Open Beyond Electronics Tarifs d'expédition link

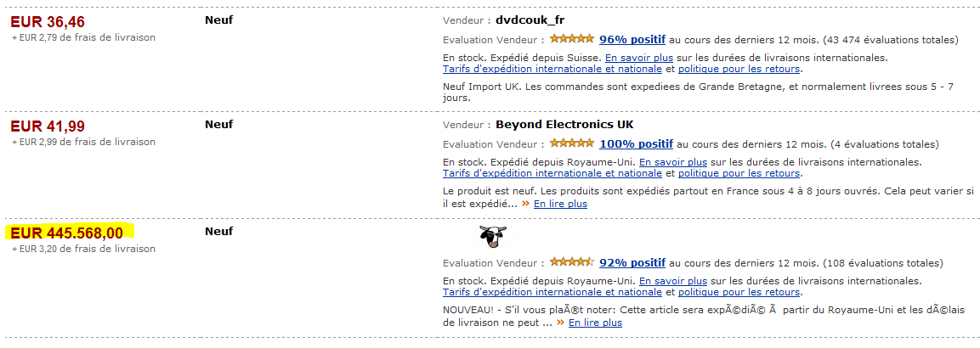552,173
